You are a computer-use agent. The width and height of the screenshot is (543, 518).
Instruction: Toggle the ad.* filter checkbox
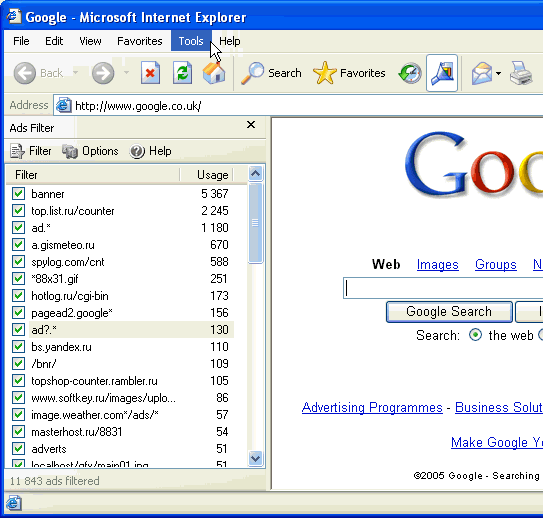(18, 227)
